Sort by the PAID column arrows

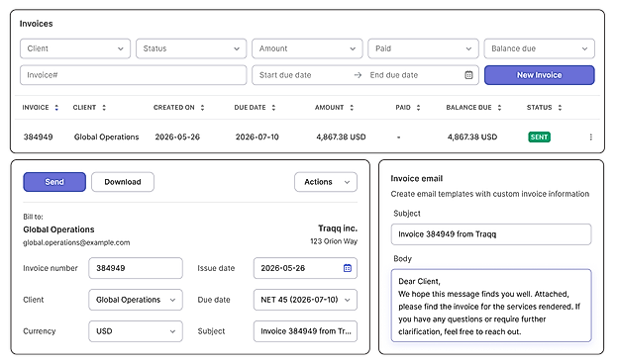point(418,108)
